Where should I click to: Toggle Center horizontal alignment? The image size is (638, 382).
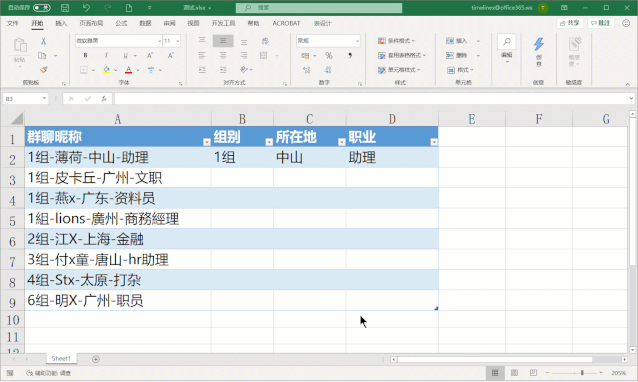[x=223, y=55]
